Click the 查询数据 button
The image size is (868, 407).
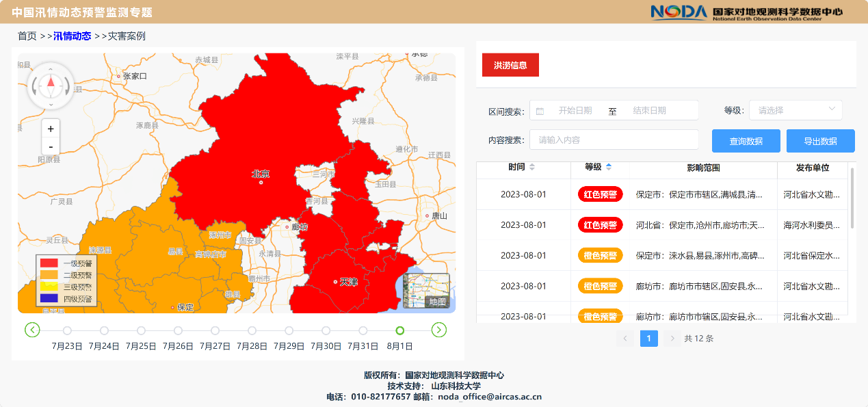tap(746, 141)
